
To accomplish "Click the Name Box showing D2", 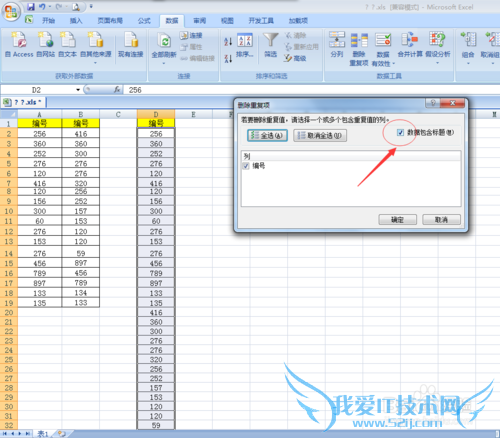I will [37, 90].
